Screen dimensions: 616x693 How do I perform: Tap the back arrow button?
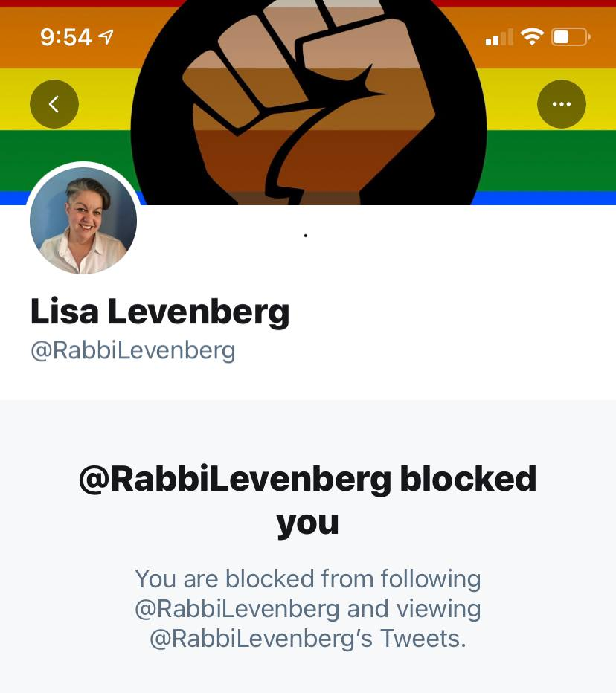54,104
